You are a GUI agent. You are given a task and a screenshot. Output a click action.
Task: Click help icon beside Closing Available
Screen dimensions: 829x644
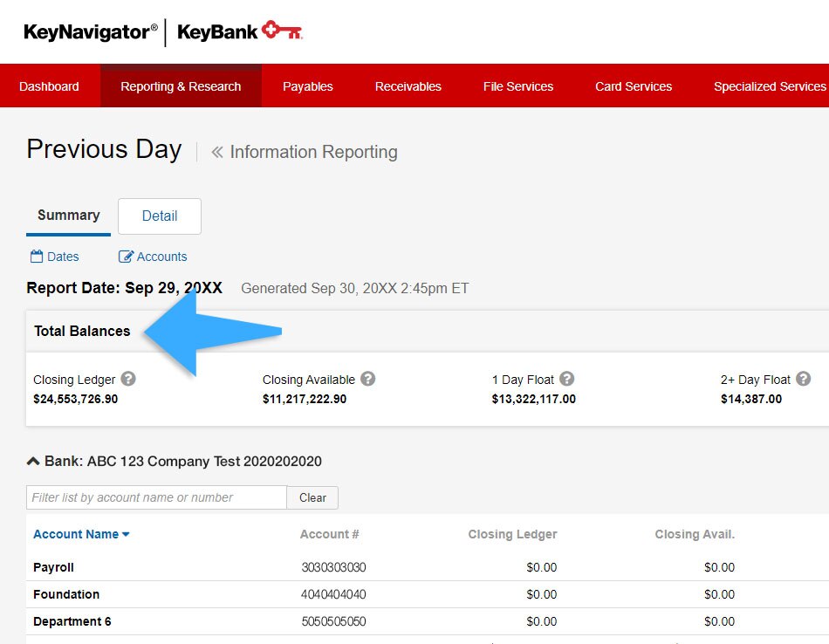(368, 379)
